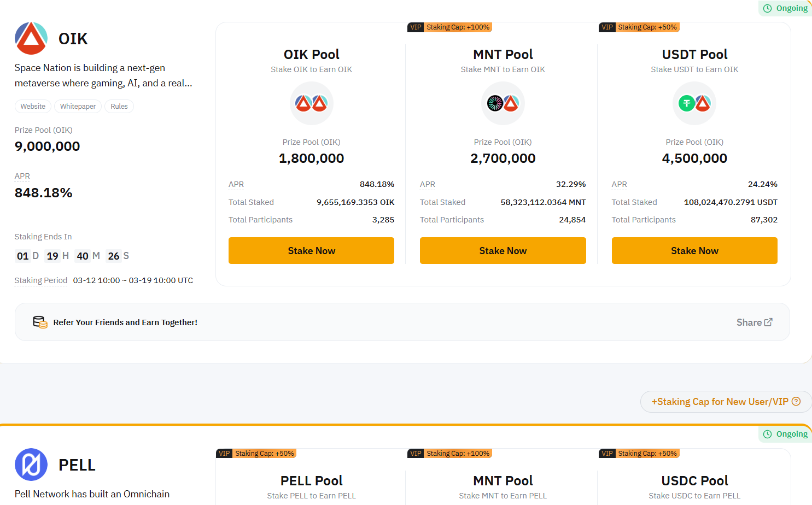Click the clock icon in PELL Ongoing badge
The height and width of the screenshot is (505, 812).
(x=768, y=434)
